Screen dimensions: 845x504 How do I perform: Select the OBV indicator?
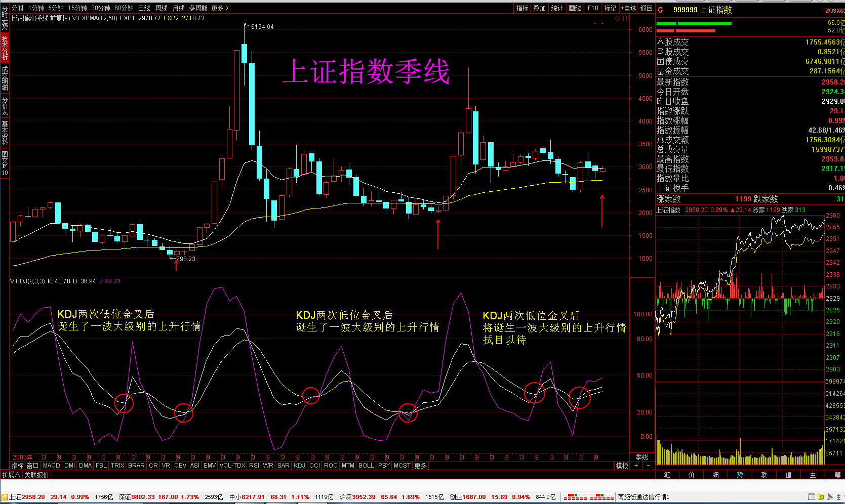tap(180, 465)
